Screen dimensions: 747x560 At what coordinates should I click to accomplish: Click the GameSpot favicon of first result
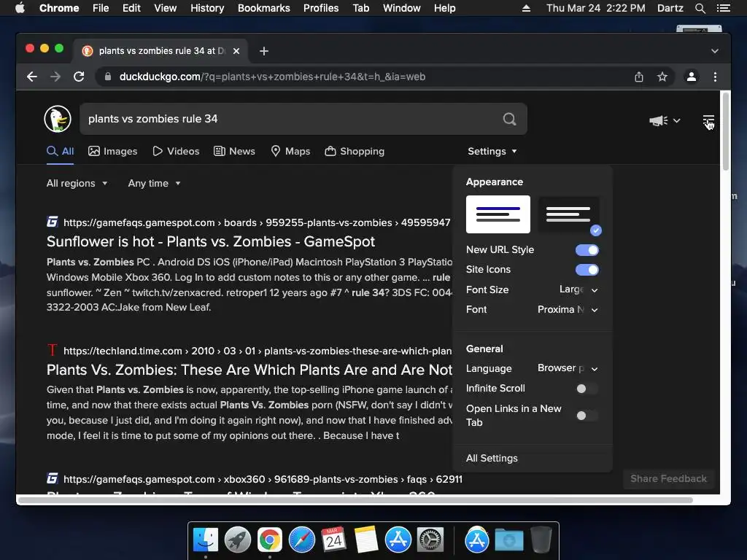coord(52,222)
